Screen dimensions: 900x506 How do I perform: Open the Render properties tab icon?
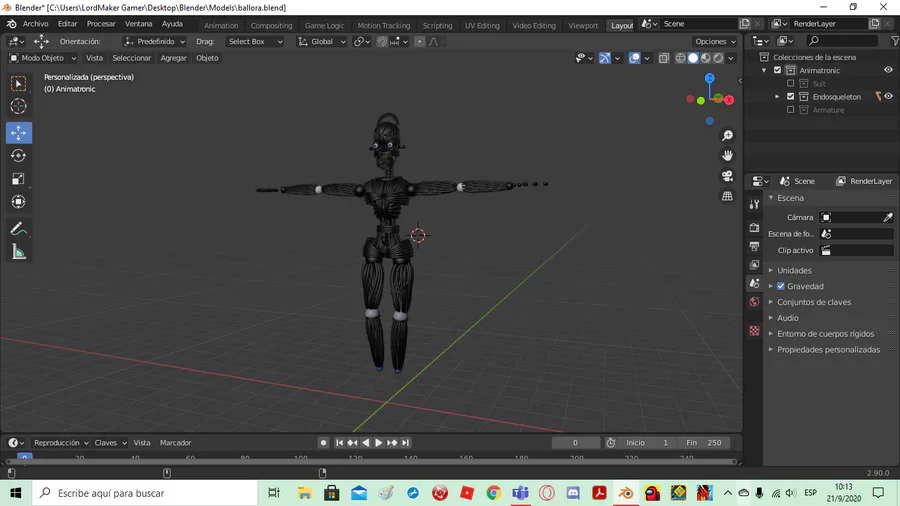[x=754, y=228]
